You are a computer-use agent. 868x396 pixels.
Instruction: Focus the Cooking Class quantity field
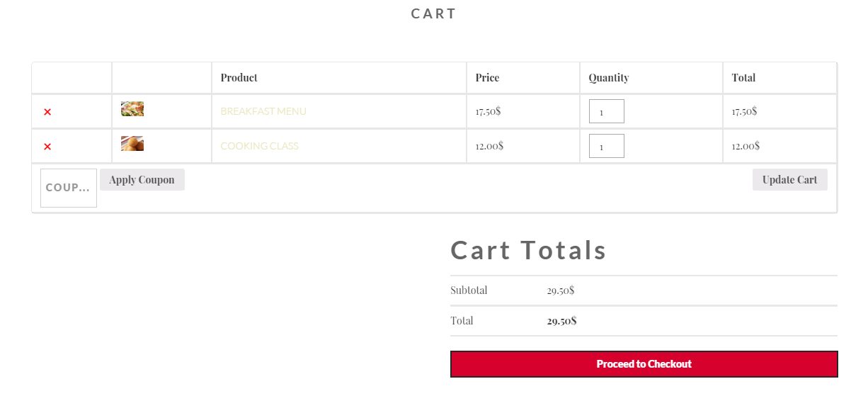click(606, 146)
